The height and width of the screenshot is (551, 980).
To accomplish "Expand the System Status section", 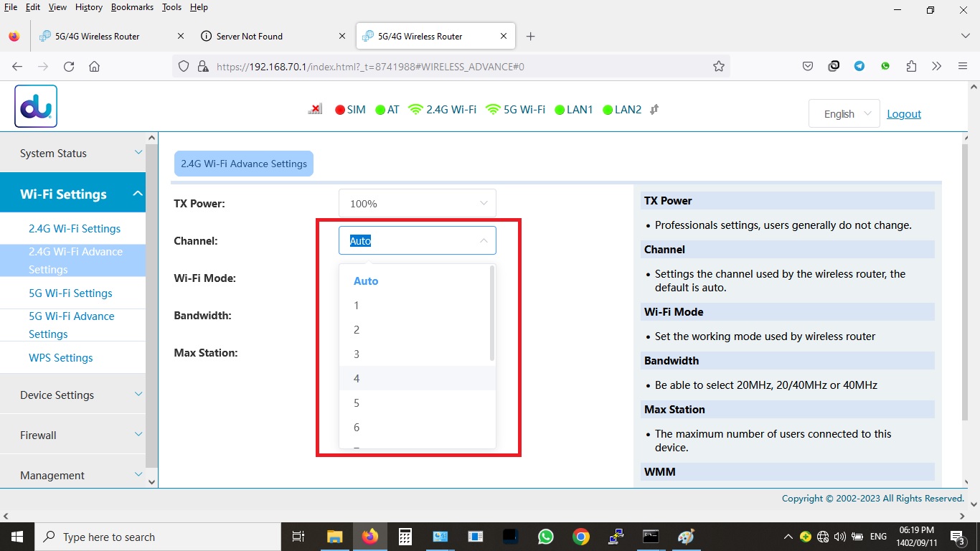I will click(x=72, y=154).
